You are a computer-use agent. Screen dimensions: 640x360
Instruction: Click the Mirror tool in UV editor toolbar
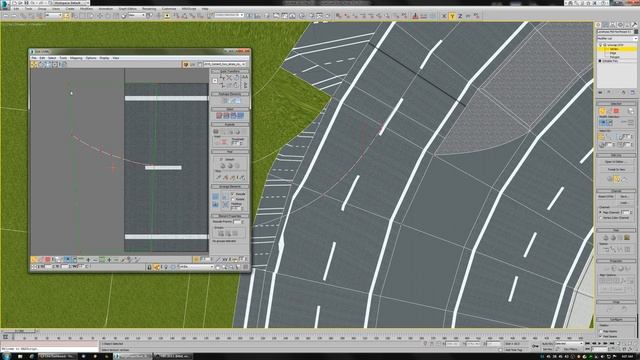pos(62,64)
